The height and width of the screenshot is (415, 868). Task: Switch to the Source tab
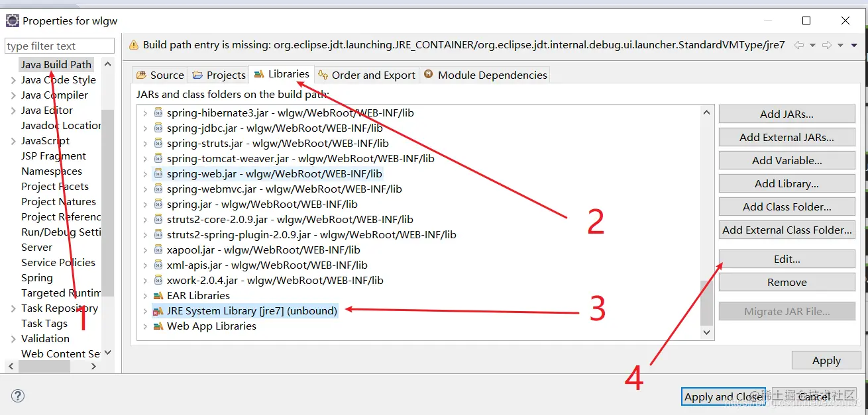160,75
